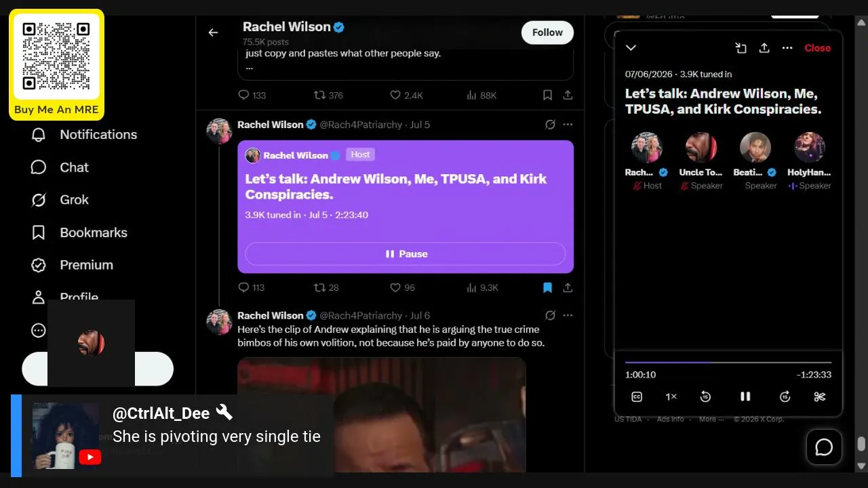Change playback speed from 1x
The width and height of the screenshot is (868, 488).
point(671,396)
